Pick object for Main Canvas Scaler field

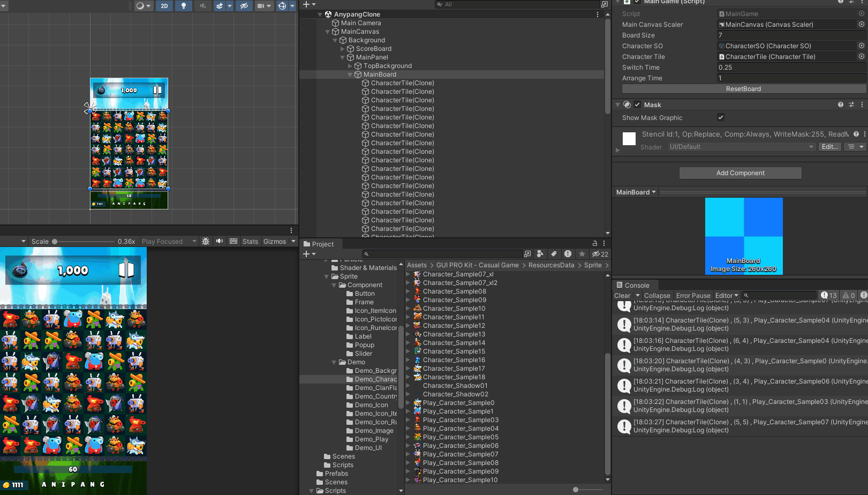[861, 24]
